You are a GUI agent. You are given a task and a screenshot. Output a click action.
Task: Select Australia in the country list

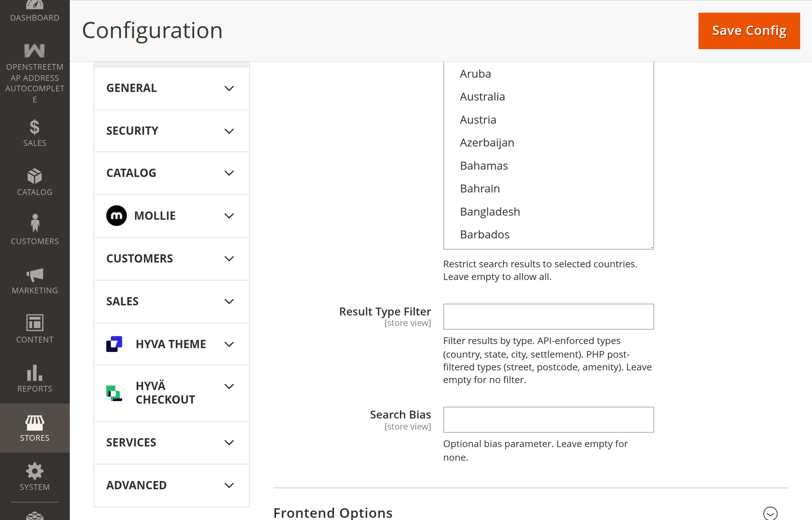[548, 97]
